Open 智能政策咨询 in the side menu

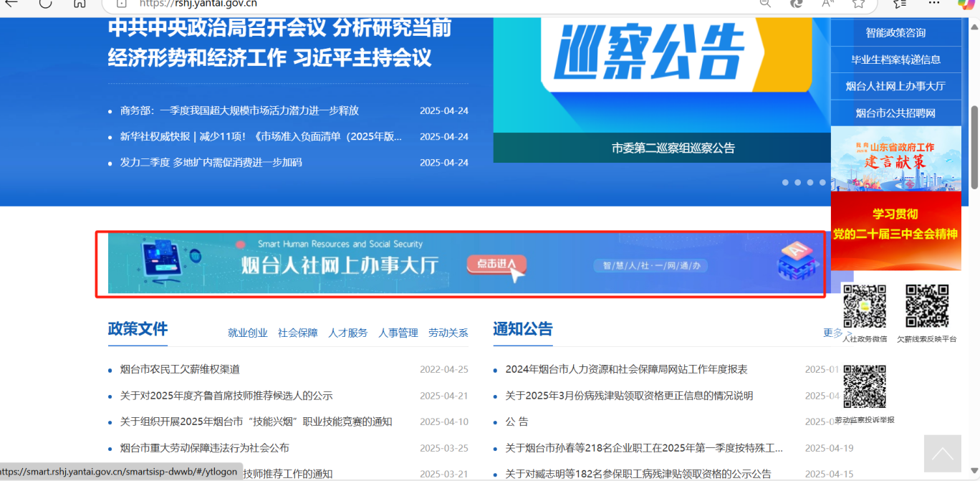(x=895, y=33)
